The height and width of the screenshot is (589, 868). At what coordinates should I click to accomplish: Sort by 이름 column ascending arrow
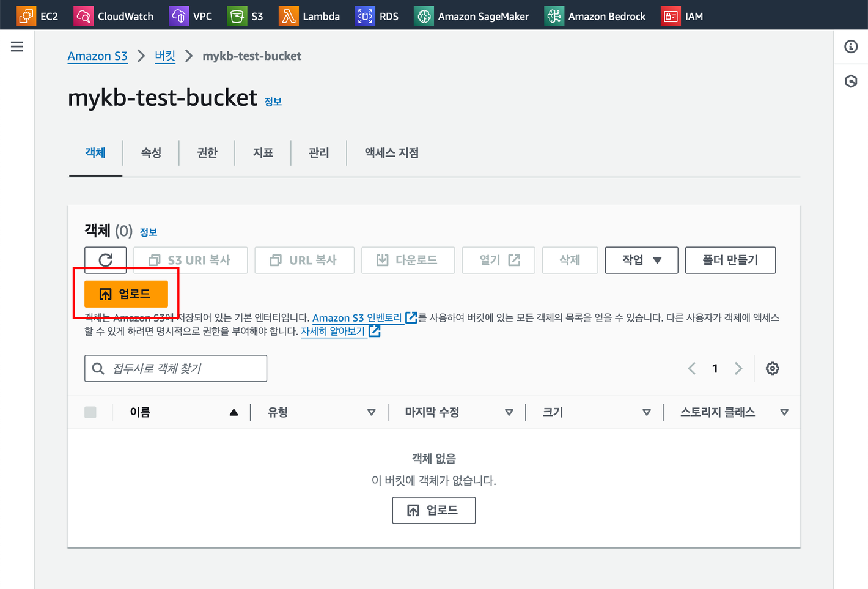point(234,413)
